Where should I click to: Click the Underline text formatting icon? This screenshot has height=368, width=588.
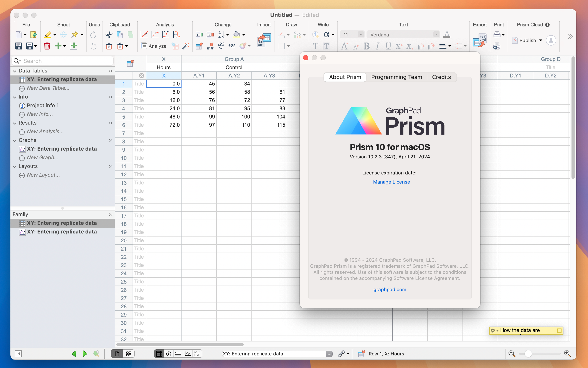388,46
